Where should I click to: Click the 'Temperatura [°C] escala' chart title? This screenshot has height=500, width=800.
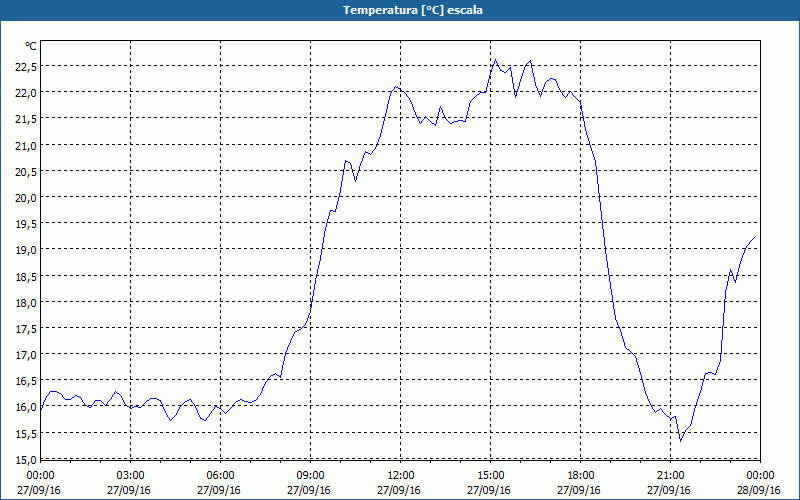[x=413, y=10]
